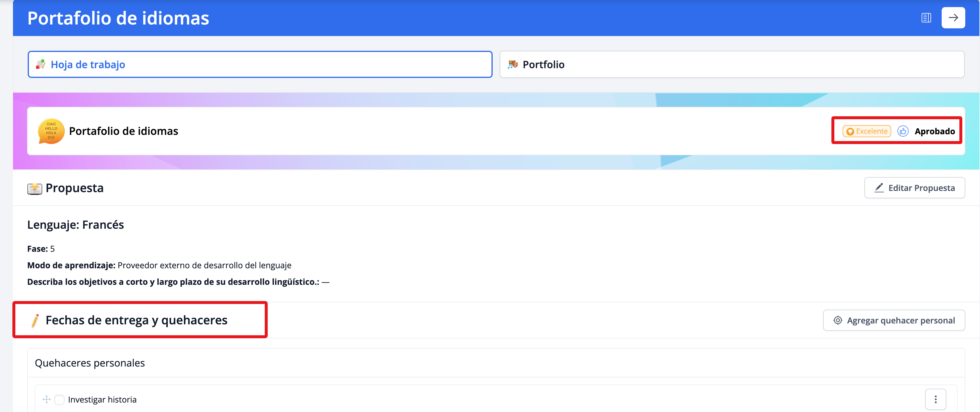Click the drag handle beside Investigar historia
The width and height of the screenshot is (980, 412).
[46, 399]
